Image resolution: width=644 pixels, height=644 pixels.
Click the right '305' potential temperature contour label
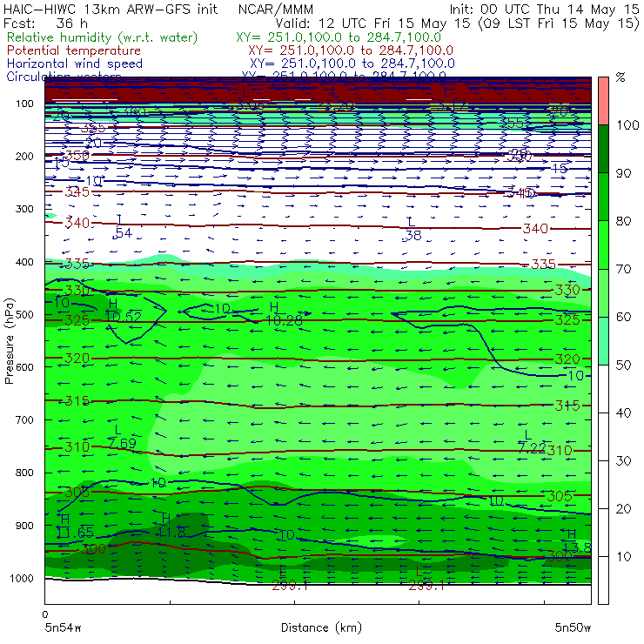[560, 496]
